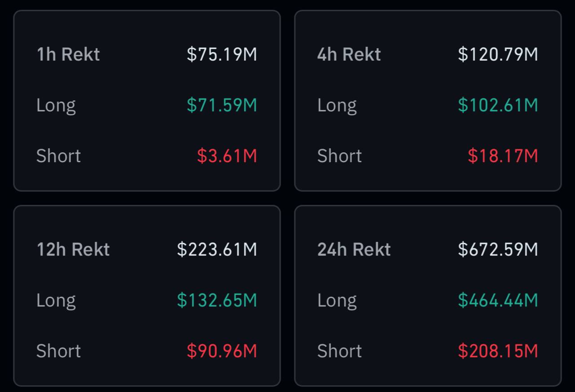The height and width of the screenshot is (392, 575).
Task: Click the 12h Long value $132.65M
Action: pyautogui.click(x=217, y=300)
